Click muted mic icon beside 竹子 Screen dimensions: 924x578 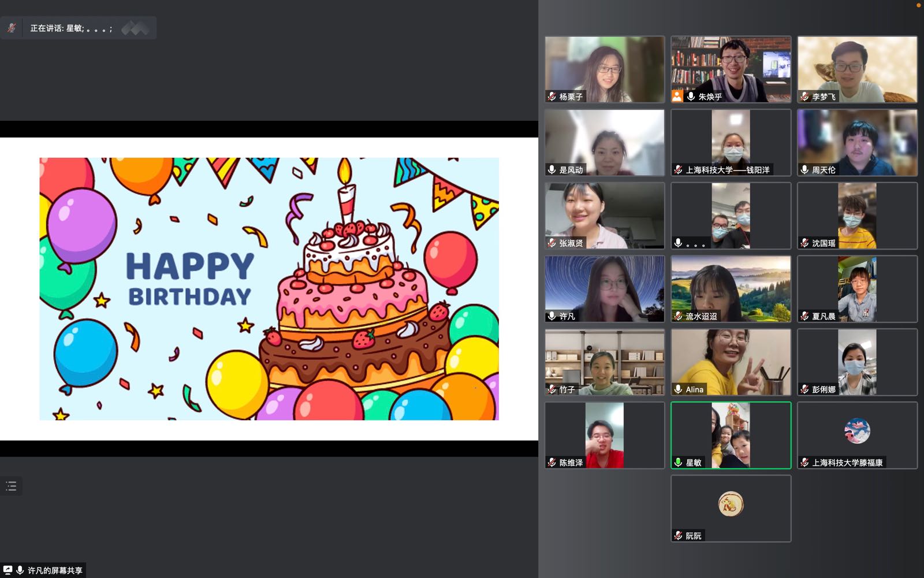[552, 390]
